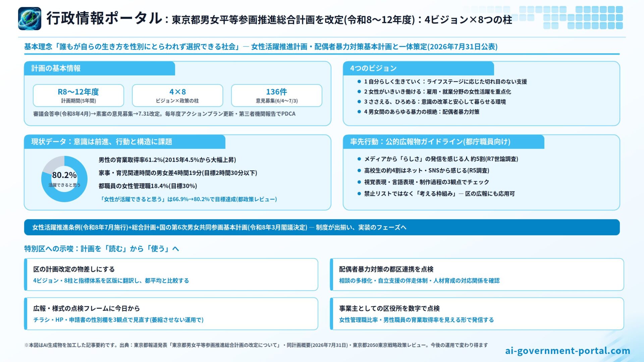Image resolution: width=644 pixels, height=362 pixels.
Task: Open the ai-government-portal.com link
Action: [568, 351]
